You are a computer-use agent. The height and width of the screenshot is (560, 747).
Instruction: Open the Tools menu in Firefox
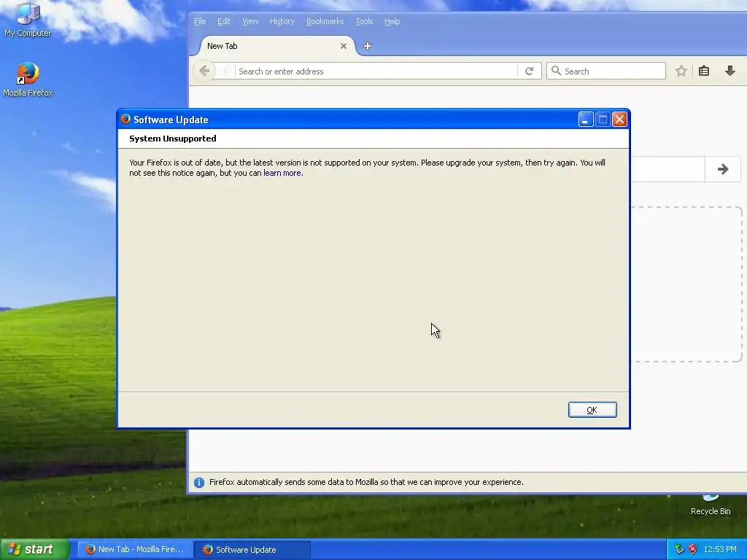point(364,21)
